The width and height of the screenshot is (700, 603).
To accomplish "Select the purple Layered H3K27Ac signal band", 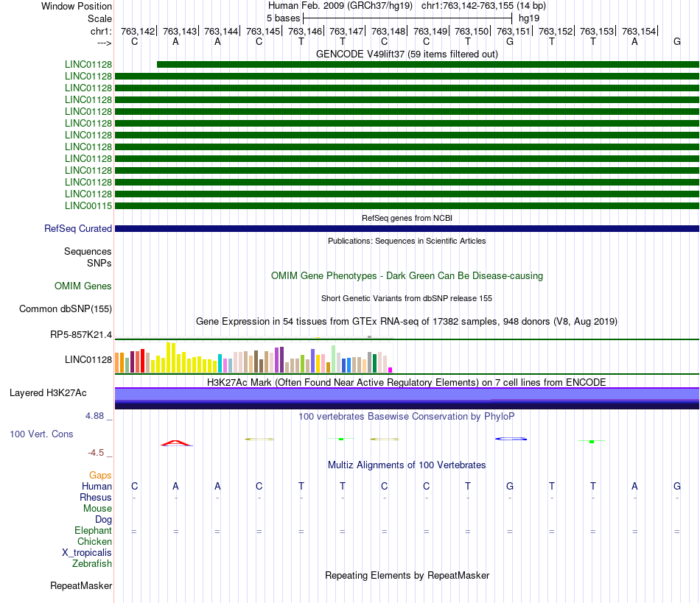I will (x=407, y=398).
